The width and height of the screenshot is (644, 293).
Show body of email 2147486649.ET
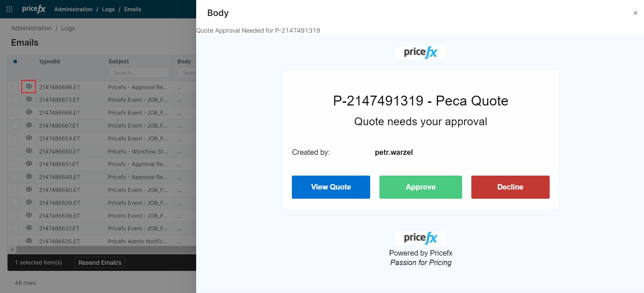29,177
